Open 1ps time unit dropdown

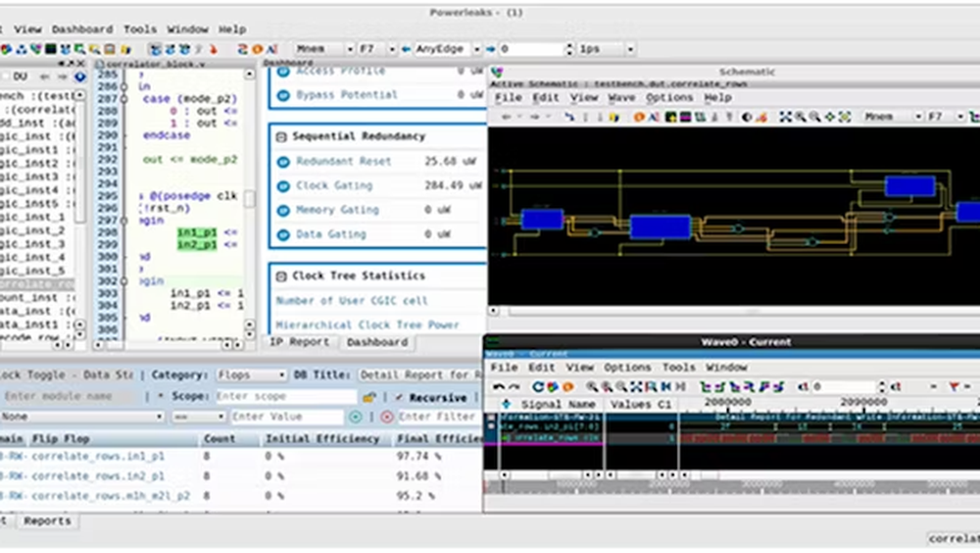coord(607,49)
